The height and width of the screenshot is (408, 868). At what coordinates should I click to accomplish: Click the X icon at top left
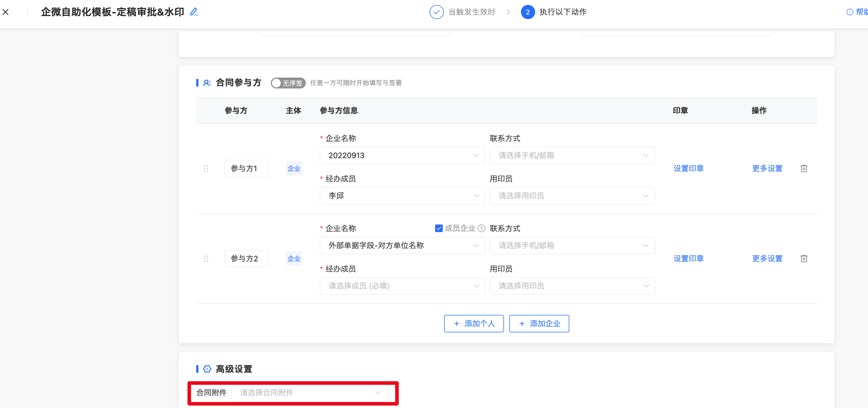(x=6, y=12)
